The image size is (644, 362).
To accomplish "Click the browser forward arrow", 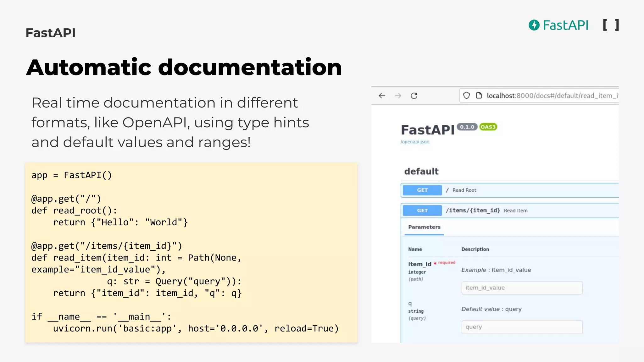I will pyautogui.click(x=398, y=96).
